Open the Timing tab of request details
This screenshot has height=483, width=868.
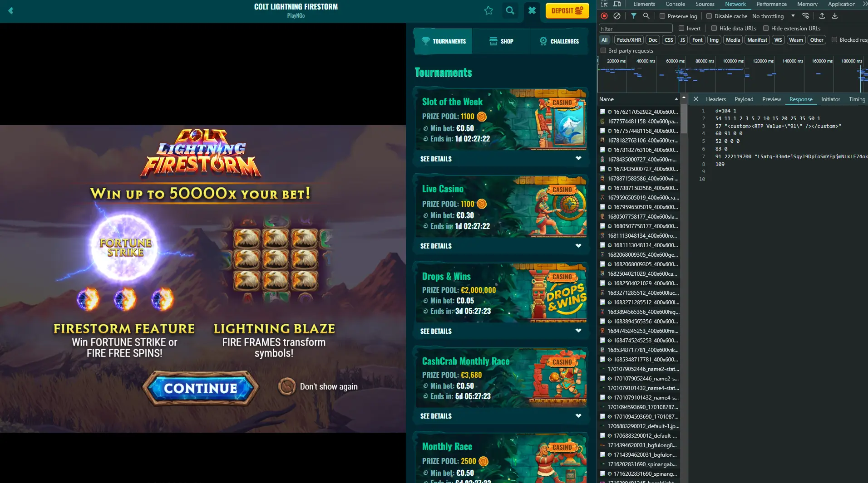pyautogui.click(x=857, y=99)
